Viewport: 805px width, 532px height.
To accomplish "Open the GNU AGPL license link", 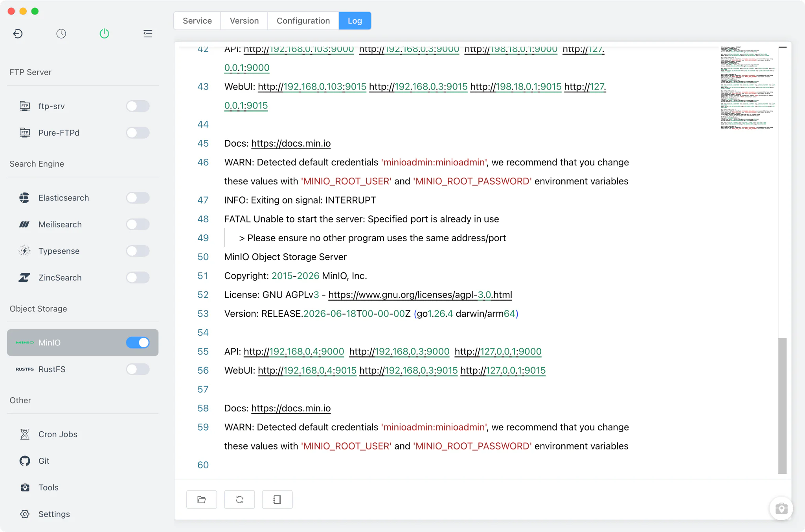I will click(420, 295).
